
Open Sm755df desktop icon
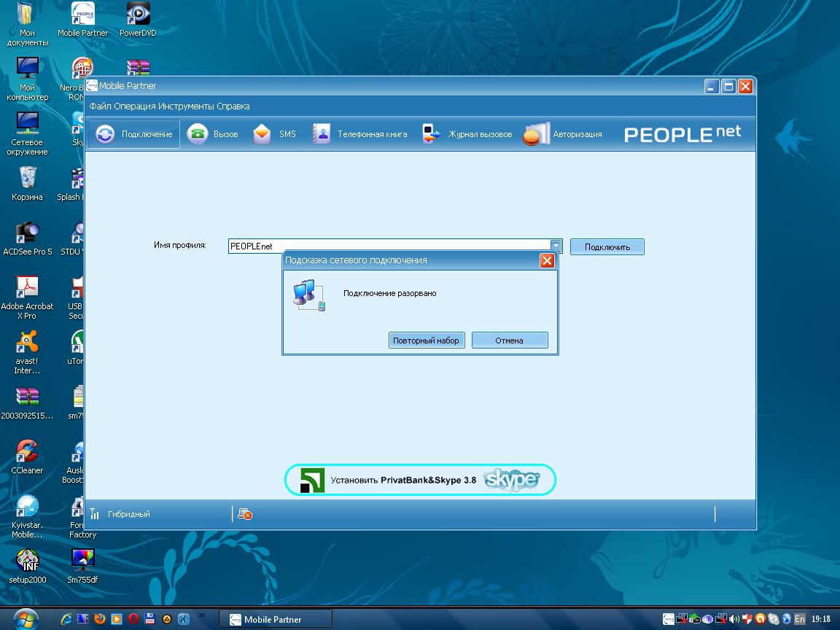tap(82, 567)
